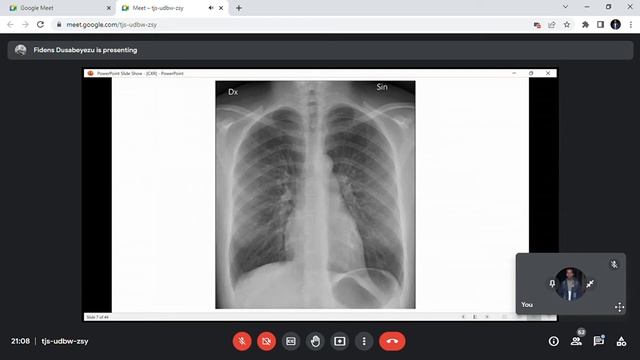The width and height of the screenshot is (640, 360).
Task: Open Meeting details info icon
Action: pyautogui.click(x=553, y=341)
